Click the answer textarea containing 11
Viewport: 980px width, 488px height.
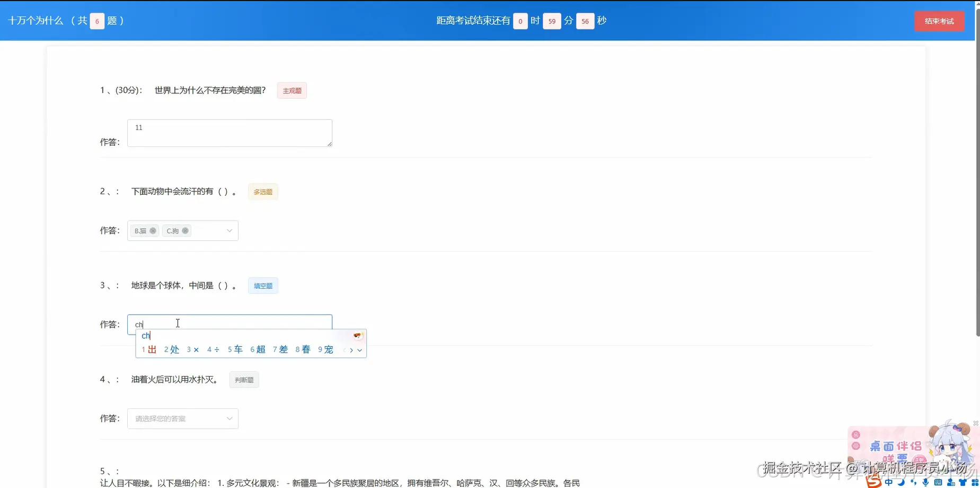coord(229,133)
